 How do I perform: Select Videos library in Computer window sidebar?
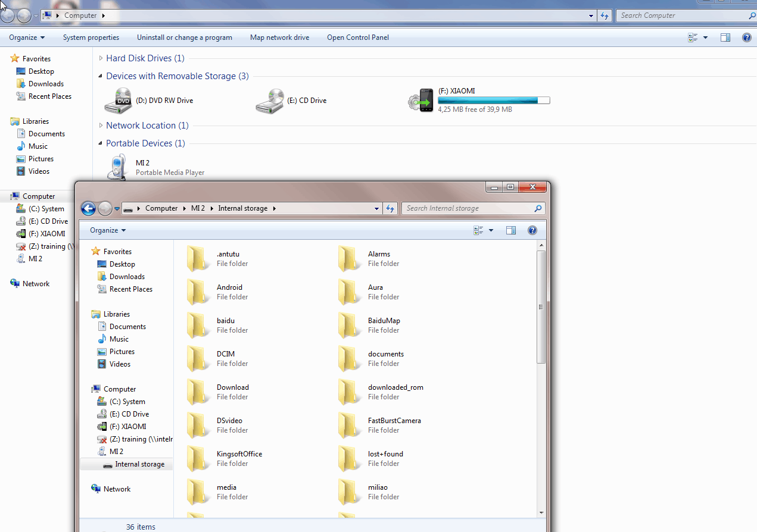[39, 171]
